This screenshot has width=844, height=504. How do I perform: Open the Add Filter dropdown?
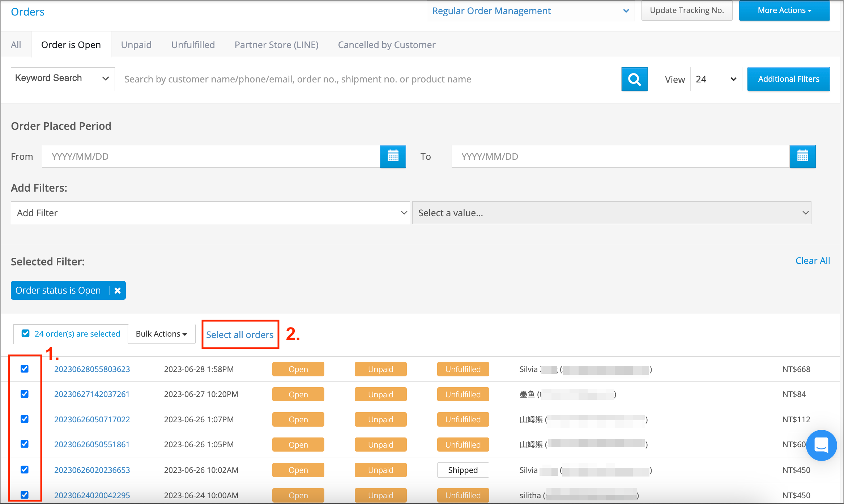click(x=210, y=213)
